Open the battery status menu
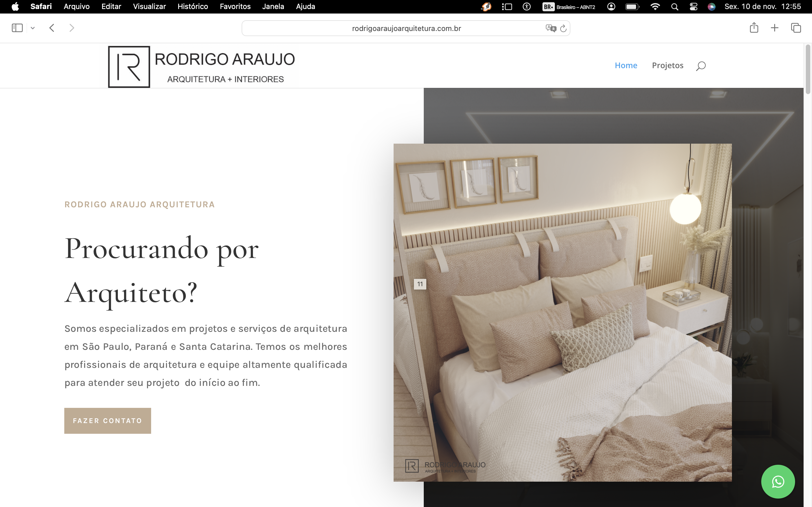812x507 pixels. [x=632, y=7]
